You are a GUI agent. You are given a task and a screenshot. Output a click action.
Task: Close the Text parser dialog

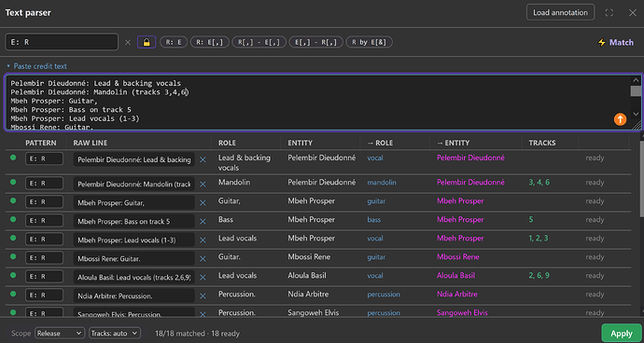click(633, 13)
